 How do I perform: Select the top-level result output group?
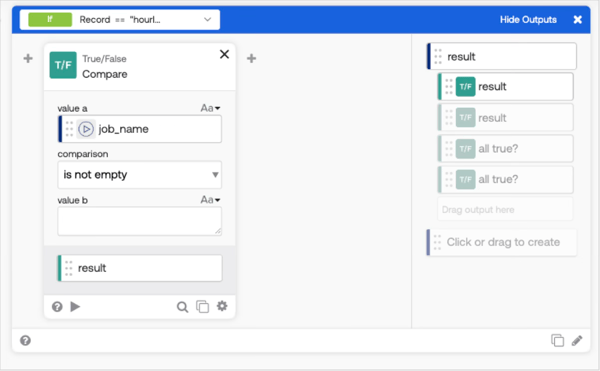tap(502, 57)
